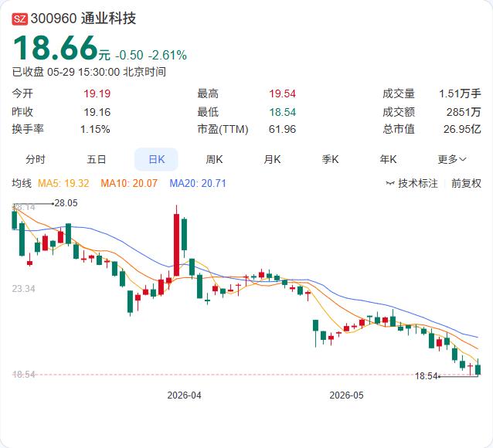Click the MA10: 20.07 indicator label
This screenshot has width=493, height=448.
tap(129, 183)
